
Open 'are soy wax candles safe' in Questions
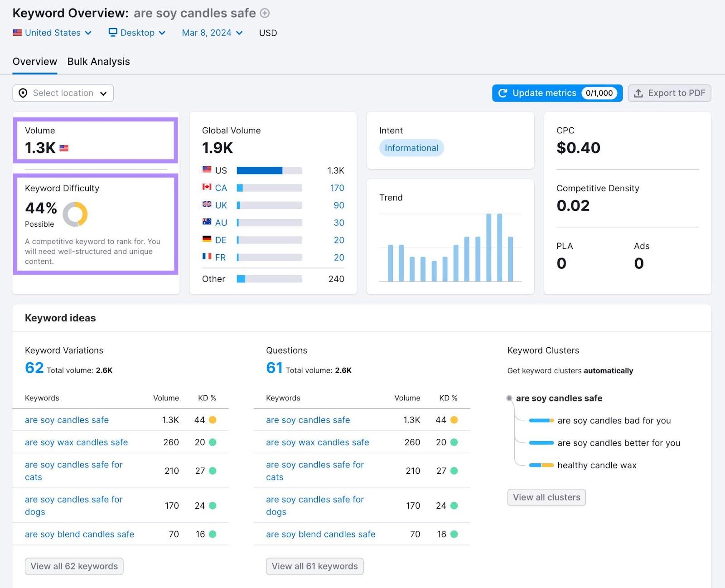point(318,442)
